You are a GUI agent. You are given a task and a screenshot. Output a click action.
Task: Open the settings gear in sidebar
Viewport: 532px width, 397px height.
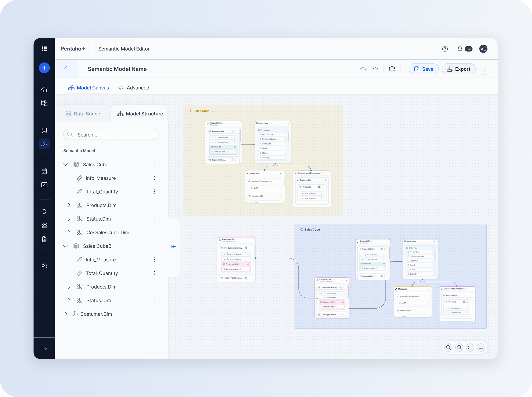[44, 266]
